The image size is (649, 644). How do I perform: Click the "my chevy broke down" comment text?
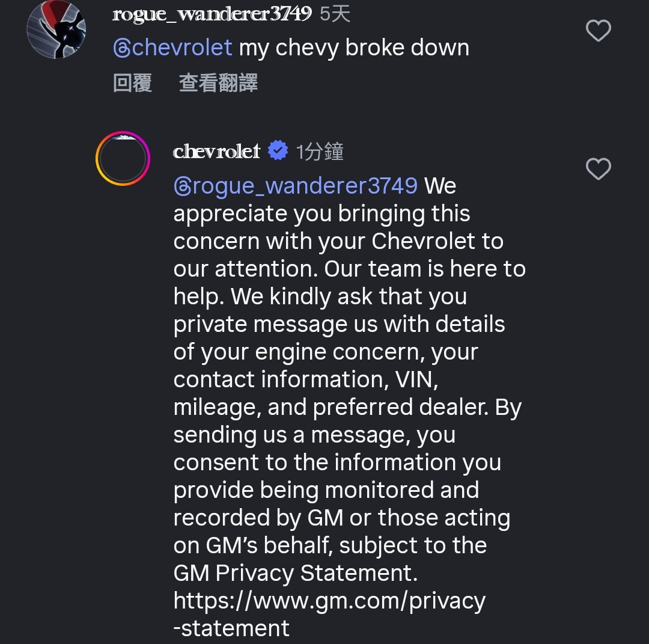(x=354, y=48)
